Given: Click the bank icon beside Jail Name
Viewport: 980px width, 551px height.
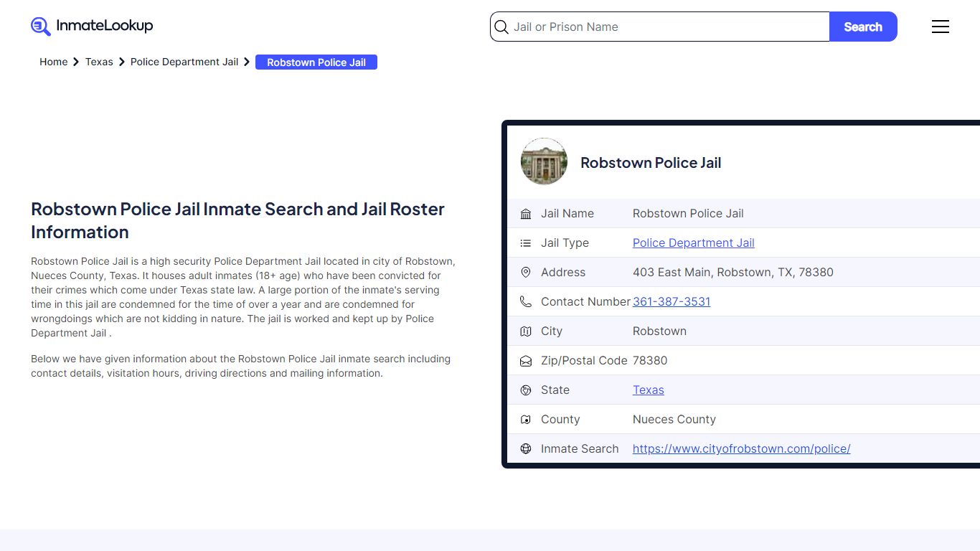Looking at the screenshot, I should (x=526, y=213).
